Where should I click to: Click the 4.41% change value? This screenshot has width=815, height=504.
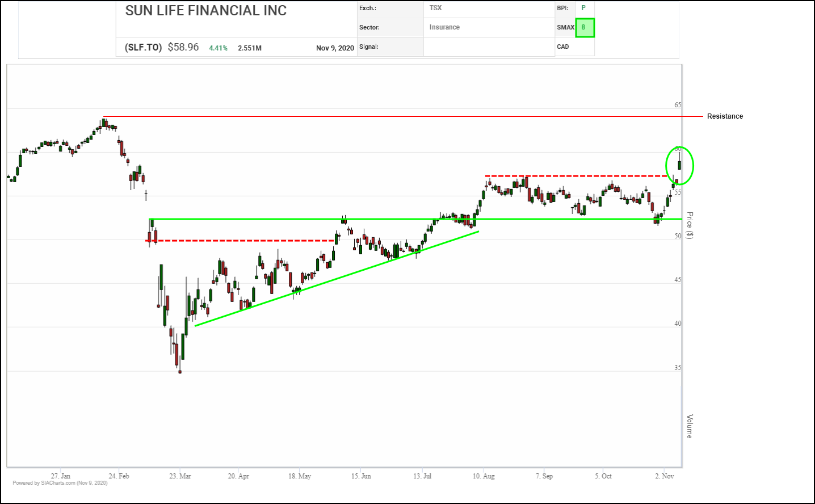pyautogui.click(x=218, y=48)
